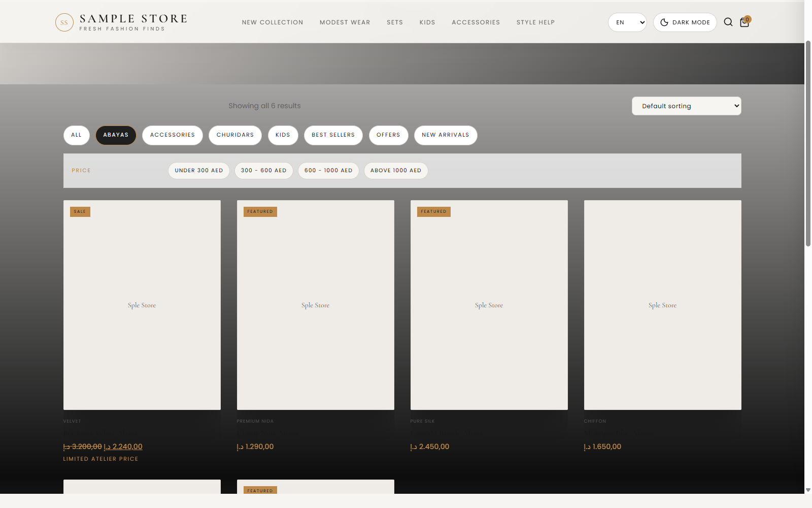Apply 600 - 1000 AED price filter
Viewport: 812px width, 508px height.
(x=328, y=171)
